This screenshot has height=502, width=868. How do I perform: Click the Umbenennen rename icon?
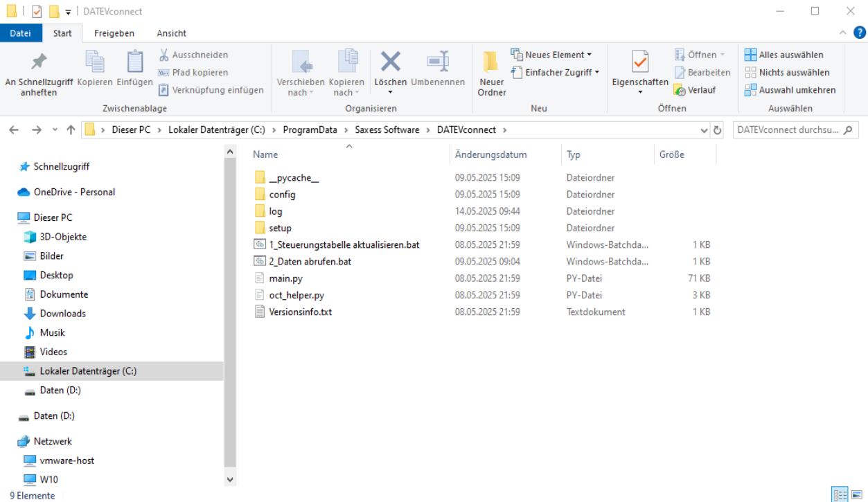point(438,62)
